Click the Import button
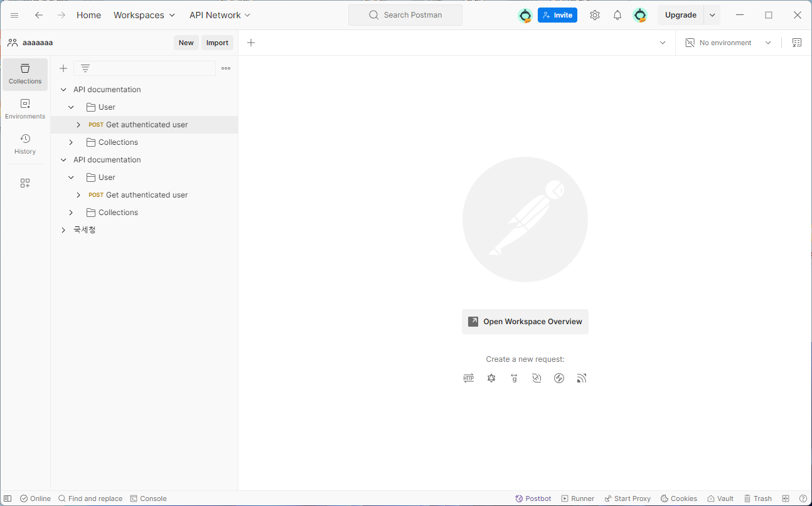812x506 pixels. (x=217, y=43)
